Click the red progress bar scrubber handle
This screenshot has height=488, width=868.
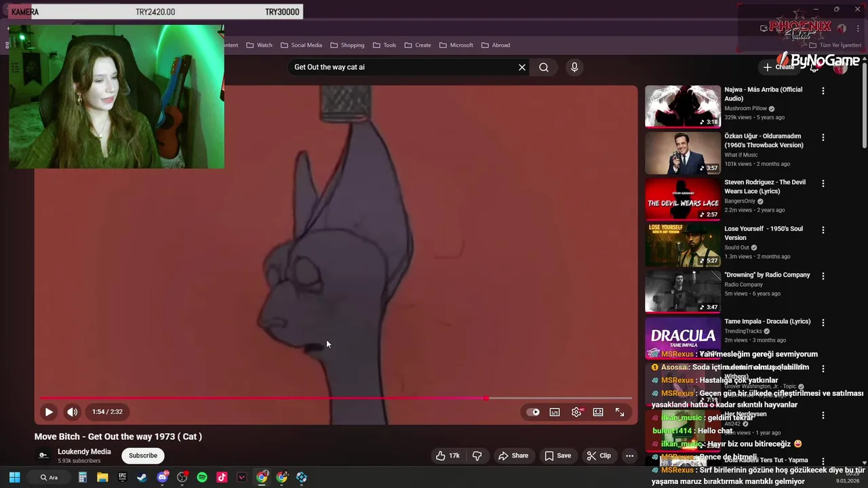[x=486, y=399]
